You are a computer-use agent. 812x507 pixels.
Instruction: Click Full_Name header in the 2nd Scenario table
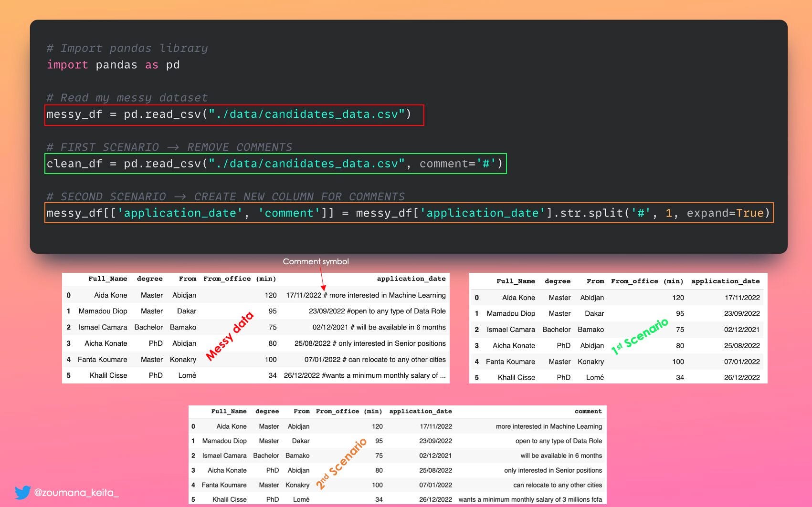[x=229, y=411]
